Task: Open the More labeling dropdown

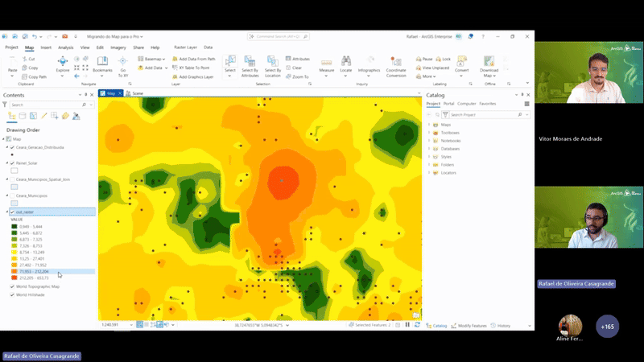Action: [x=426, y=76]
